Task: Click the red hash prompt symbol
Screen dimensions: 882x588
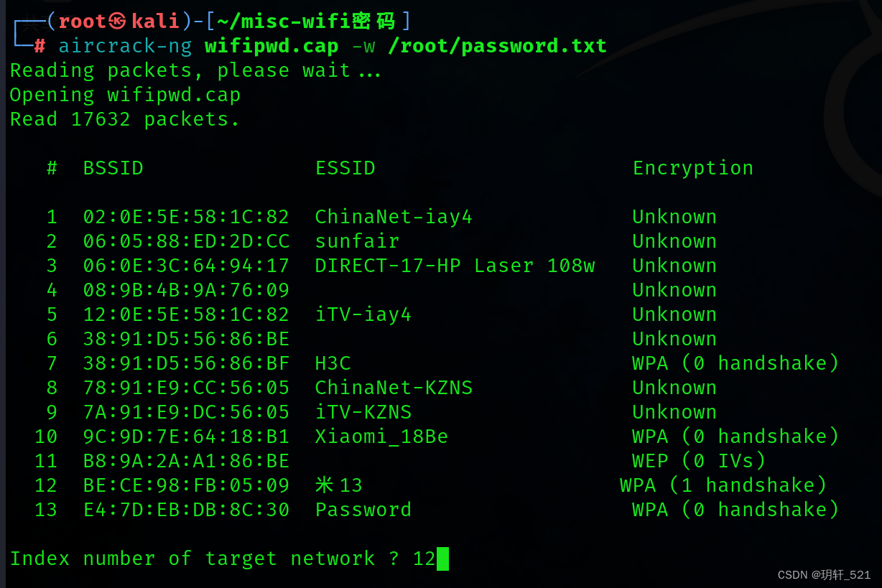Action: tap(40, 47)
